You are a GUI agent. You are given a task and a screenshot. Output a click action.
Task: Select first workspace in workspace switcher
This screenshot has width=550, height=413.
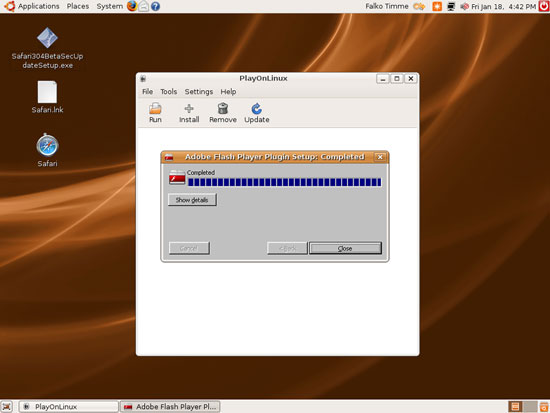coord(515,407)
